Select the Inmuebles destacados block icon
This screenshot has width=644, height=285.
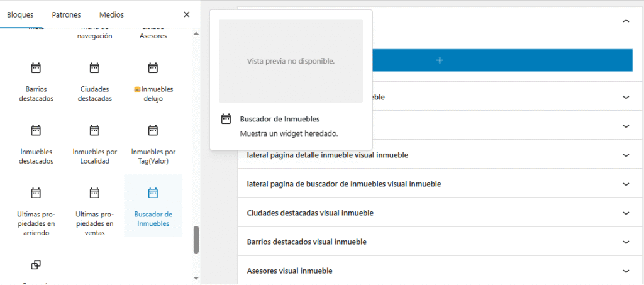pos(36,130)
